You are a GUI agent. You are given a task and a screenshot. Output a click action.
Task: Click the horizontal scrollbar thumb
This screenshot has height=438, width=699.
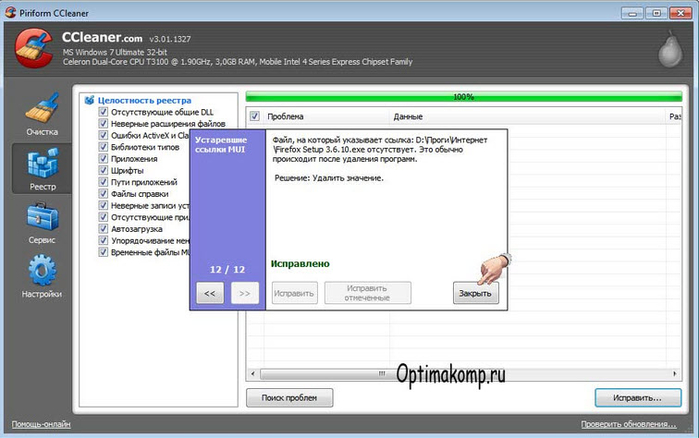[x=383, y=373]
